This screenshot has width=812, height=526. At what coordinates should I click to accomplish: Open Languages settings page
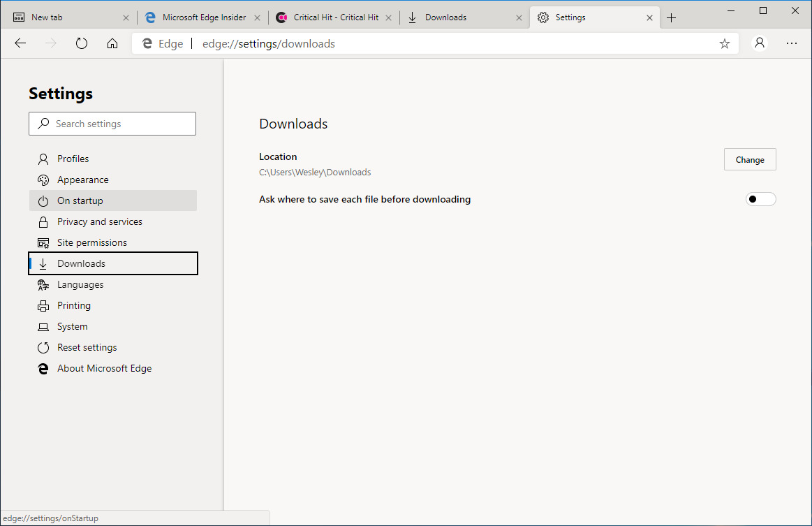coord(80,284)
